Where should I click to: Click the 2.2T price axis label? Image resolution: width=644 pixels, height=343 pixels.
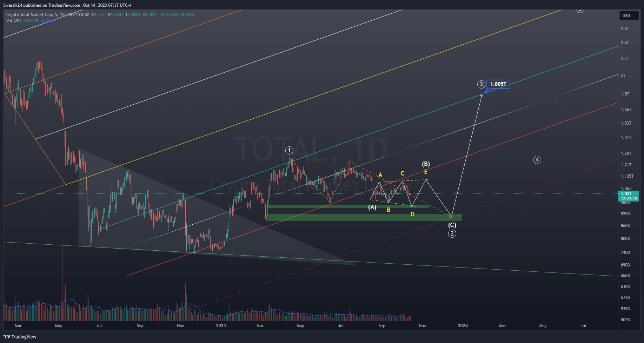pyautogui.click(x=625, y=59)
